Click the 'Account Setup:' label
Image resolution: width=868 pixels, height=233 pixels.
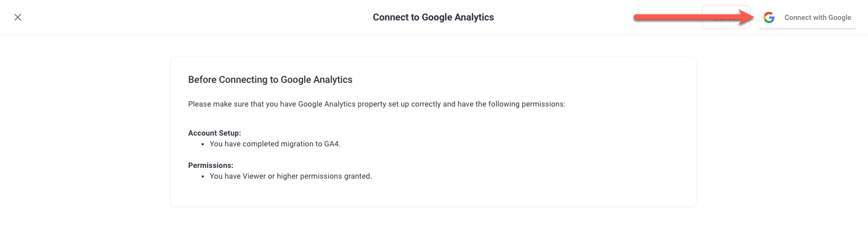point(215,133)
